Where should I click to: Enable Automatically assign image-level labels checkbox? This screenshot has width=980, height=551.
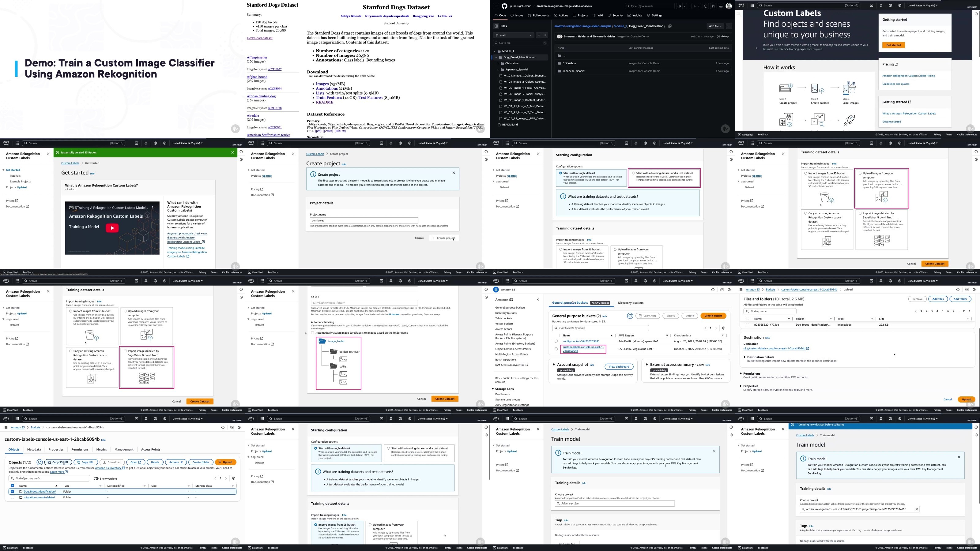[313, 333]
